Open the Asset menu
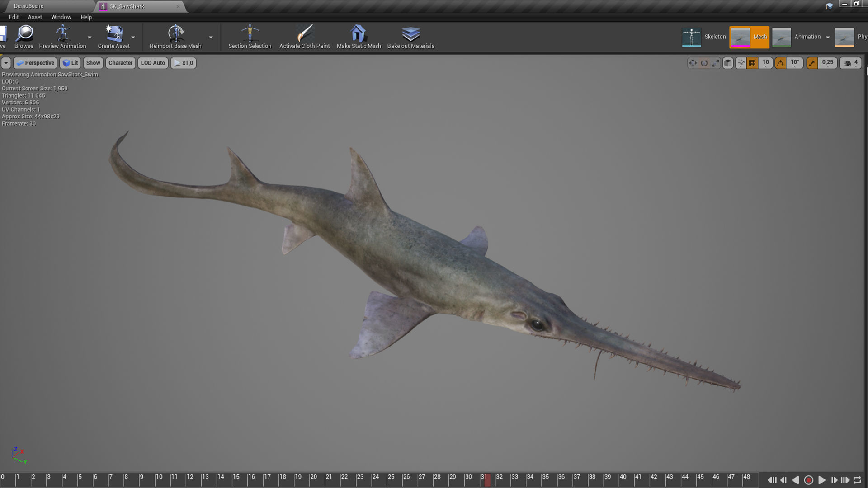 coord(35,17)
